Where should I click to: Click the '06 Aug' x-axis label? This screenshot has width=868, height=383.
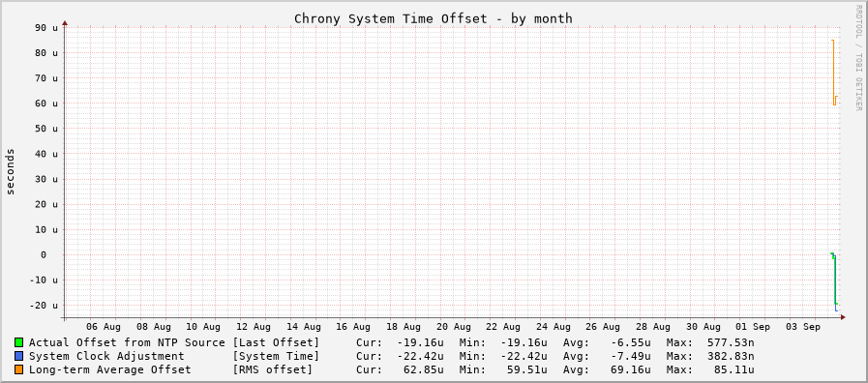pos(104,327)
